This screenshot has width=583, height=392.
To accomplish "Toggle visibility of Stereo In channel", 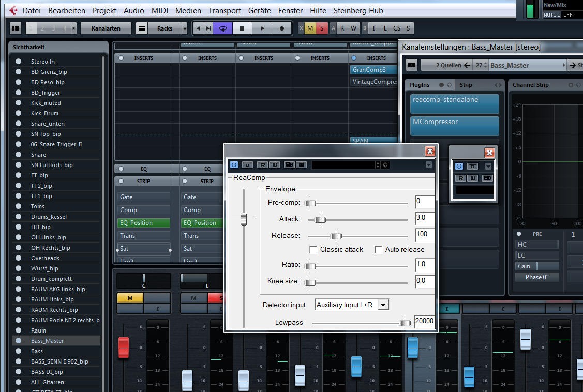I will (18, 62).
